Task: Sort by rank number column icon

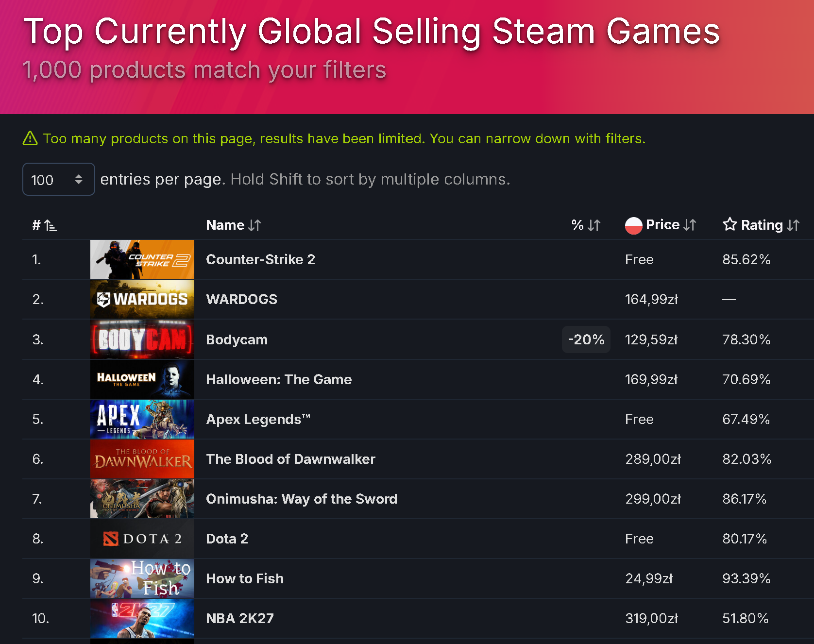Action: point(51,225)
